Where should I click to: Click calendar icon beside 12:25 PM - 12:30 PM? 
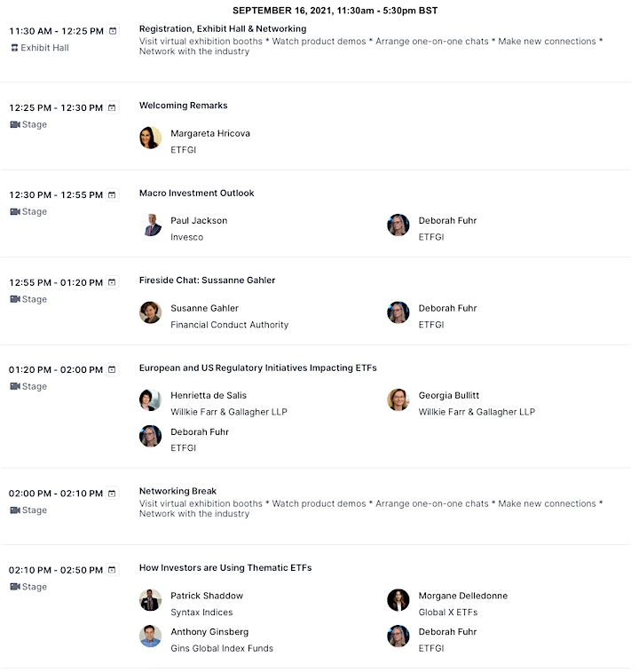(x=112, y=107)
